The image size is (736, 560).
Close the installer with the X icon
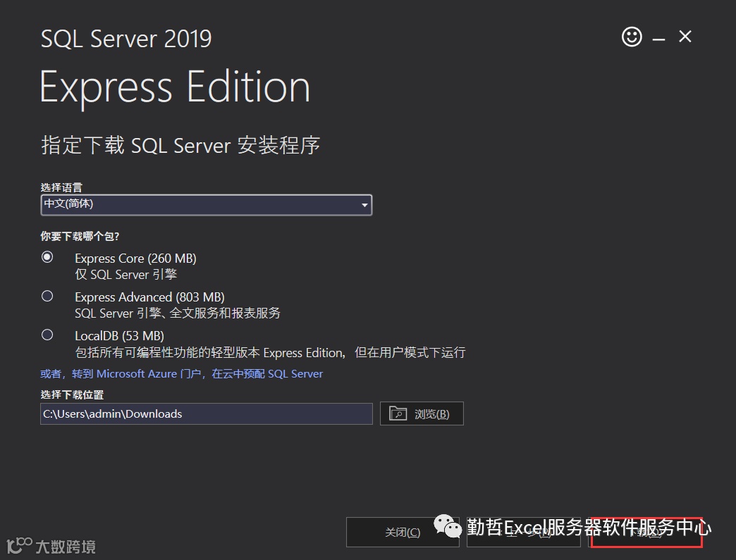point(685,36)
